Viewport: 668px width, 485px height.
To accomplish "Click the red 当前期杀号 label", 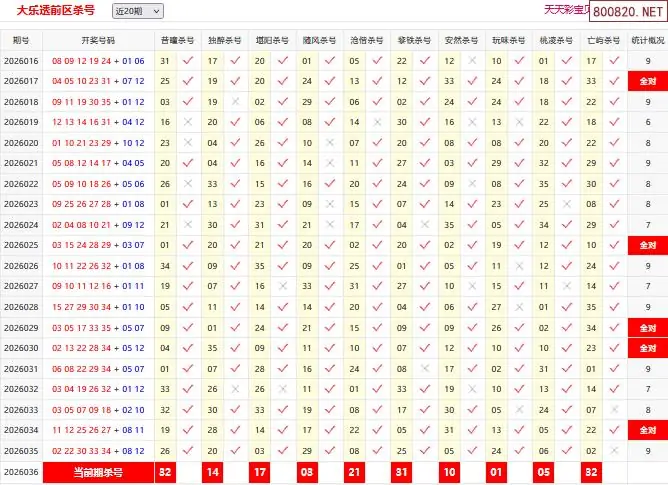I will [x=98, y=472].
